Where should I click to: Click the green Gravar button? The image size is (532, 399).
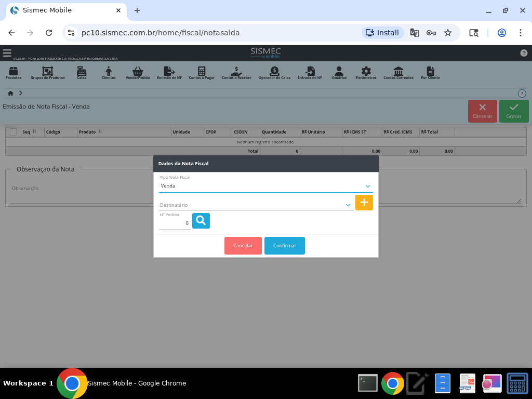(x=513, y=111)
